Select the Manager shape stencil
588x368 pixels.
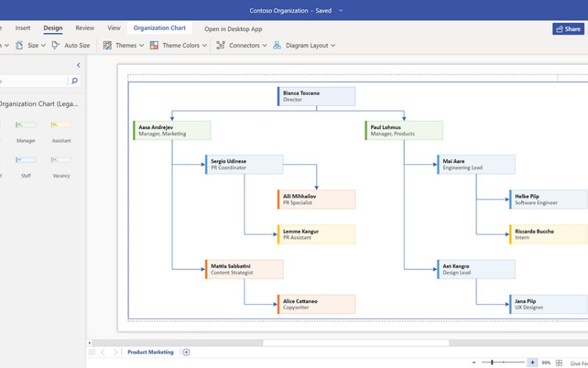tap(26, 124)
